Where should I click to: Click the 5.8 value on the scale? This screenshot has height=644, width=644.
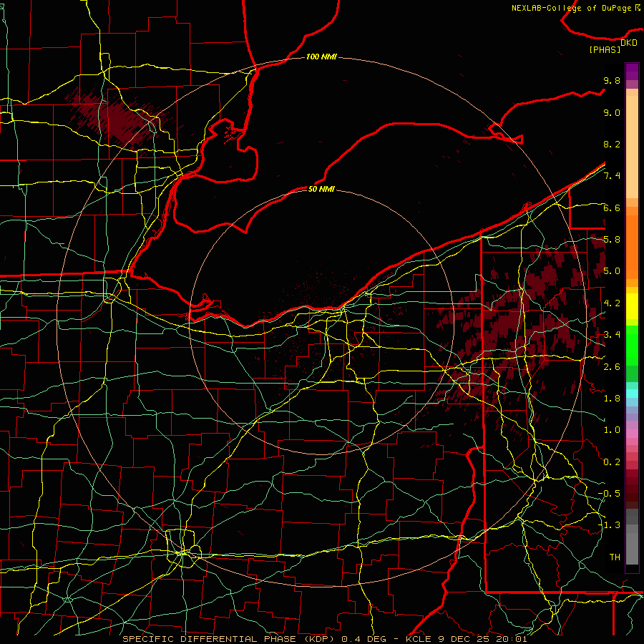point(612,240)
